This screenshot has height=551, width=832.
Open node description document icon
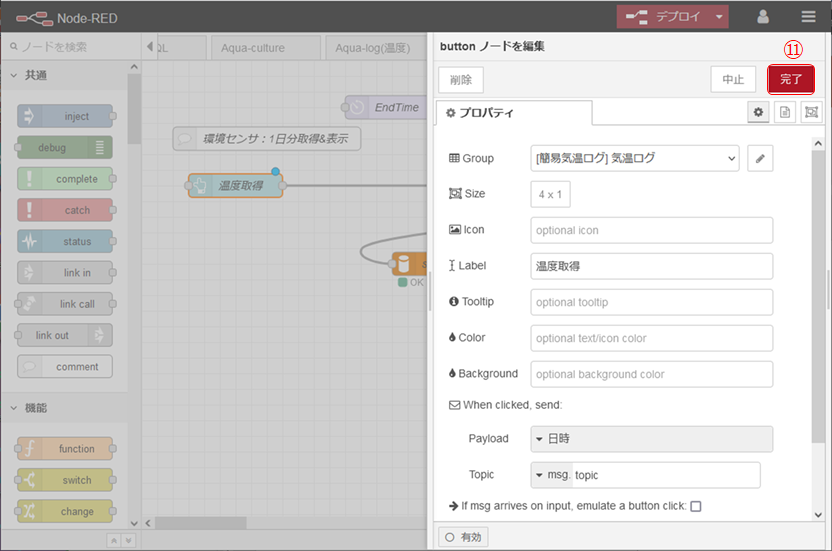point(785,113)
